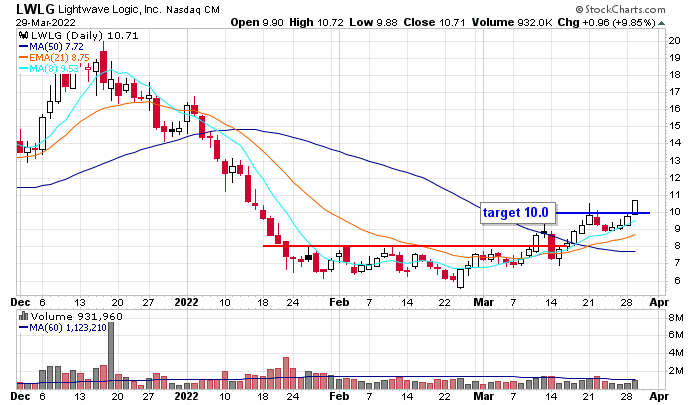Screen dimensions: 700x405
Task: Click the Low 9.88 value
Action: 373,22
